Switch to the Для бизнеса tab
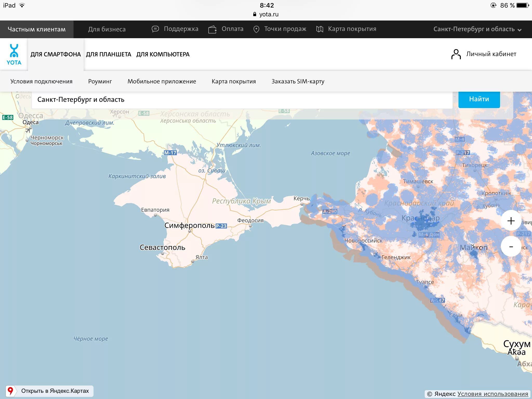Image resolution: width=532 pixels, height=399 pixels. click(x=107, y=29)
